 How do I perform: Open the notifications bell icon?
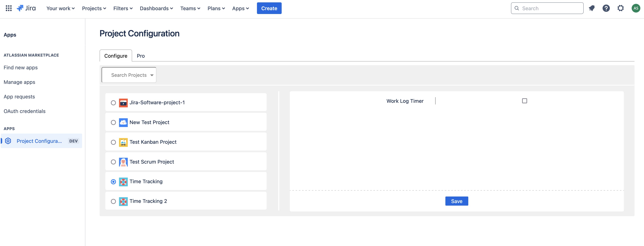[x=591, y=8]
